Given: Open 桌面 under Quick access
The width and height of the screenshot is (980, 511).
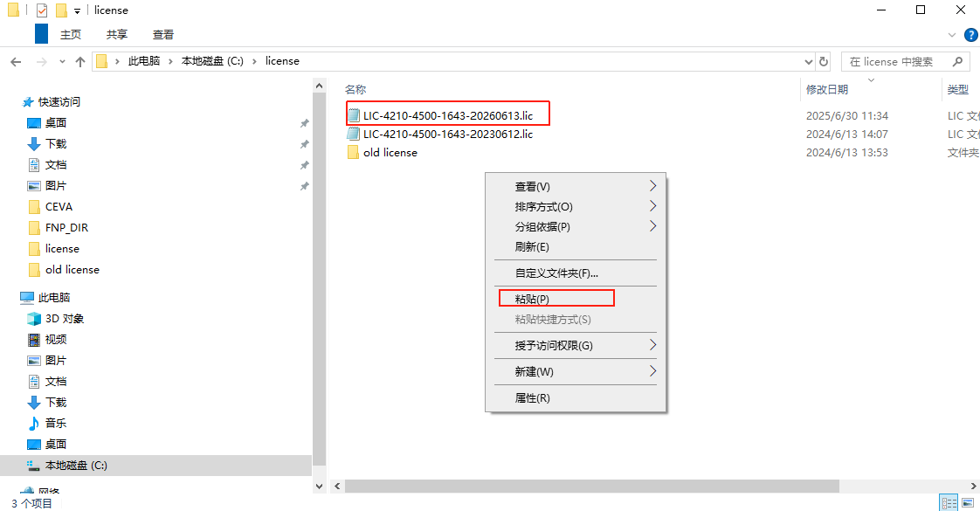Looking at the screenshot, I should (x=56, y=123).
